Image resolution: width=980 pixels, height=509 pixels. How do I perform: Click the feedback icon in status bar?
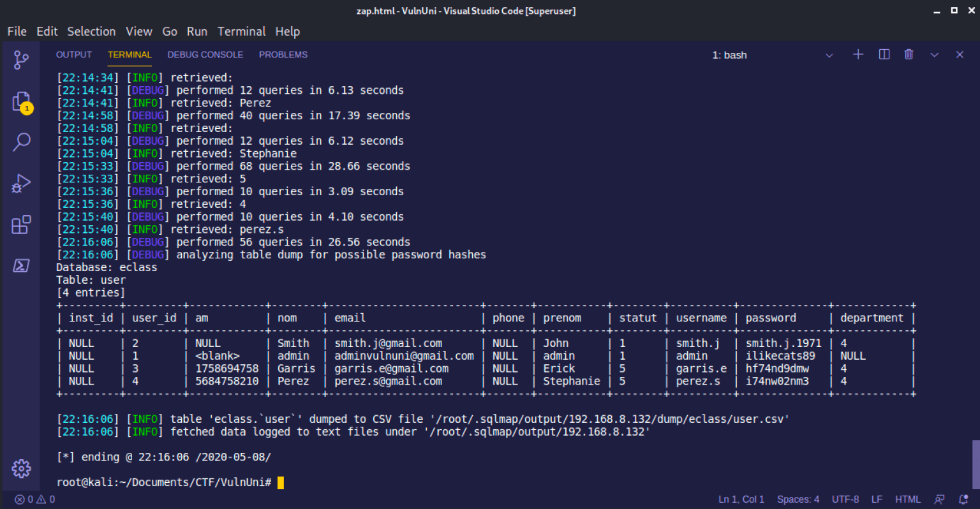click(x=940, y=499)
